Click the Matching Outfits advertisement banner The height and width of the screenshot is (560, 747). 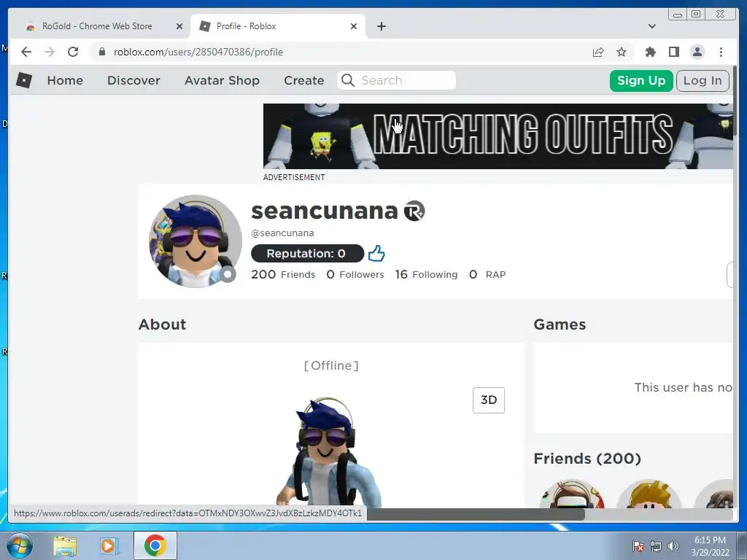[x=498, y=136]
